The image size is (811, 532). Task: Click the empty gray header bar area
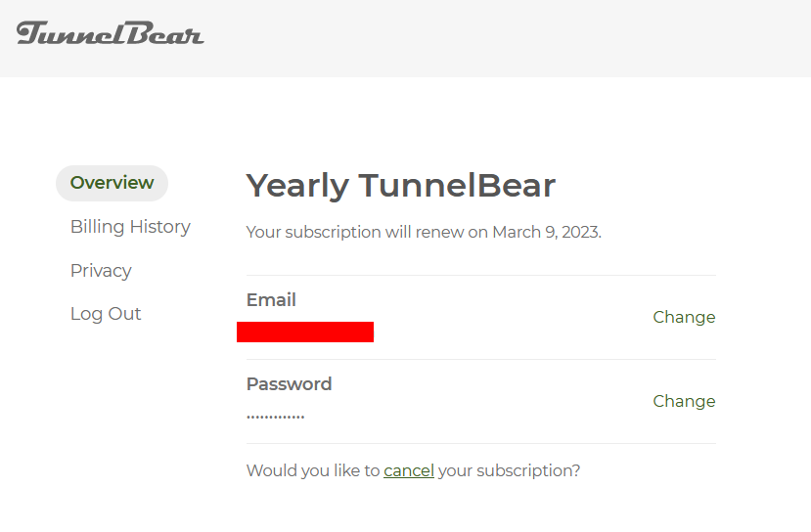click(x=507, y=38)
